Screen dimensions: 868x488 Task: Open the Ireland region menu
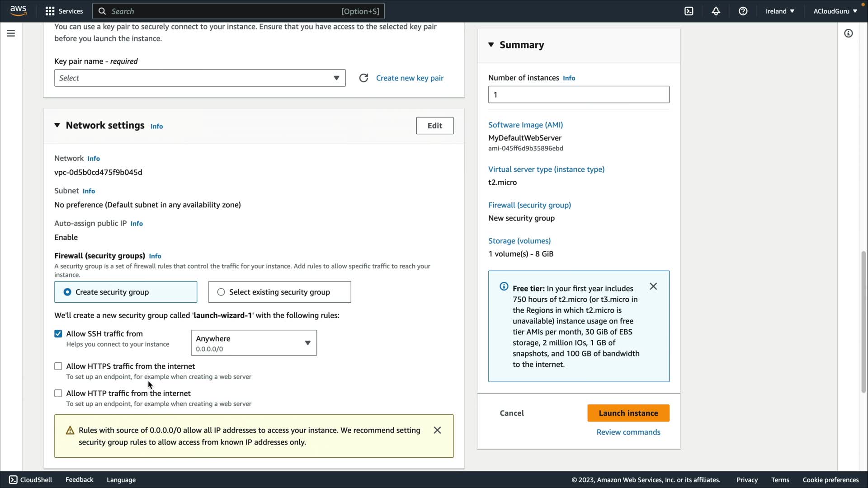click(779, 11)
